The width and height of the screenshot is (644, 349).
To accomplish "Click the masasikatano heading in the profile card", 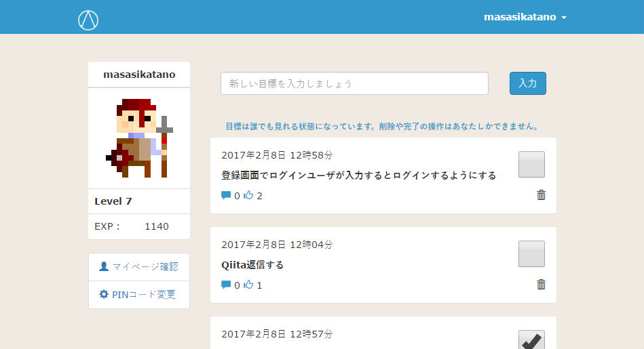I will 139,75.
